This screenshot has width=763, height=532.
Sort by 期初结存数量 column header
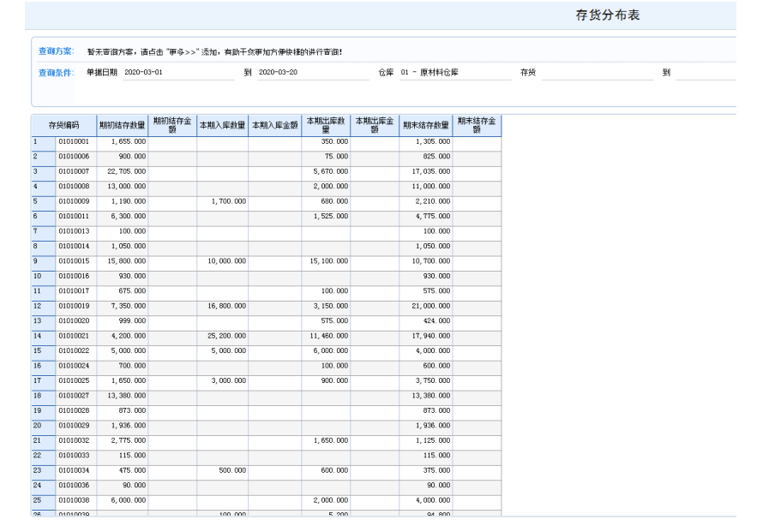pyautogui.click(x=122, y=125)
